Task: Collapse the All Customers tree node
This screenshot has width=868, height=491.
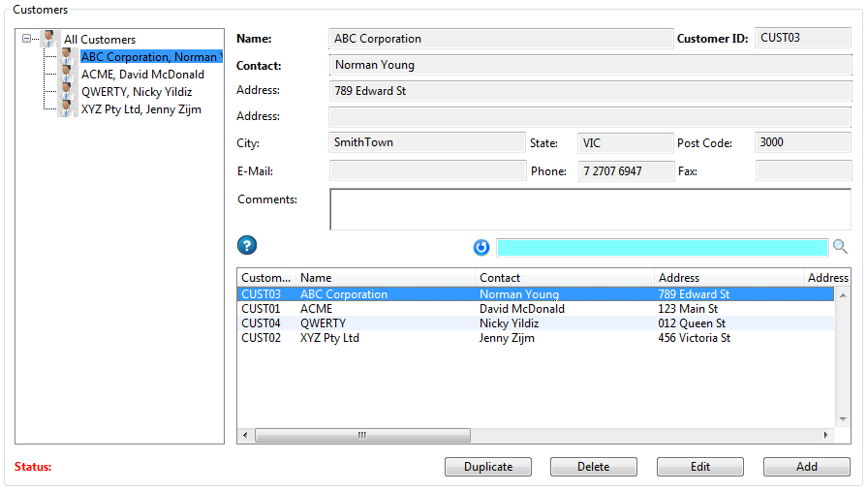Action: tap(26, 40)
